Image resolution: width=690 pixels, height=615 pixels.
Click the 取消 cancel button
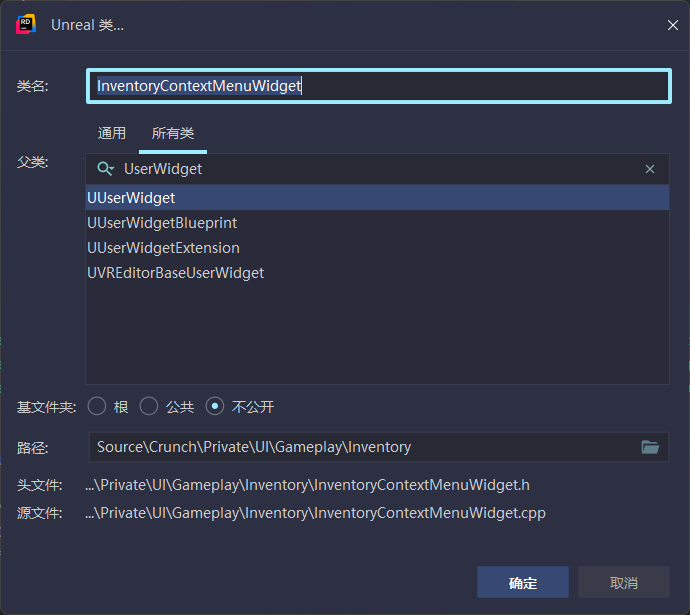click(x=624, y=582)
